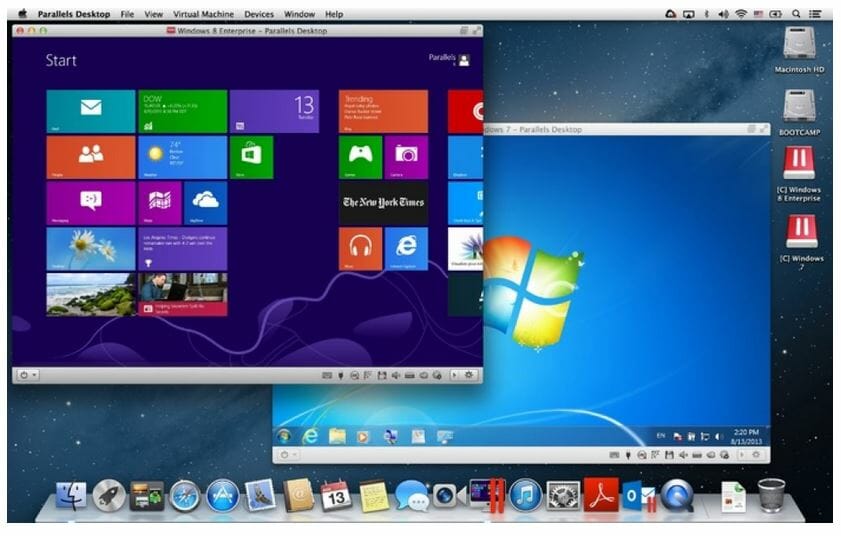Open the Notification Center list icon
The image size is (841, 536).
[815, 14]
